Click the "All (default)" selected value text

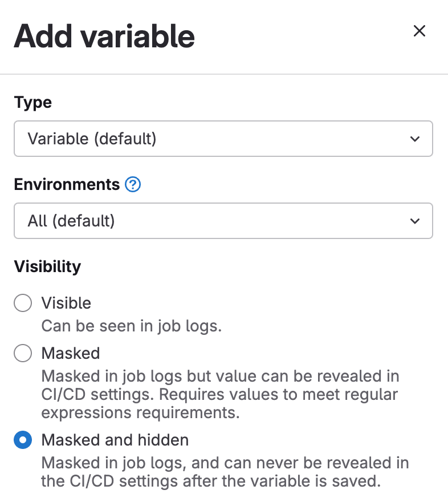71,221
